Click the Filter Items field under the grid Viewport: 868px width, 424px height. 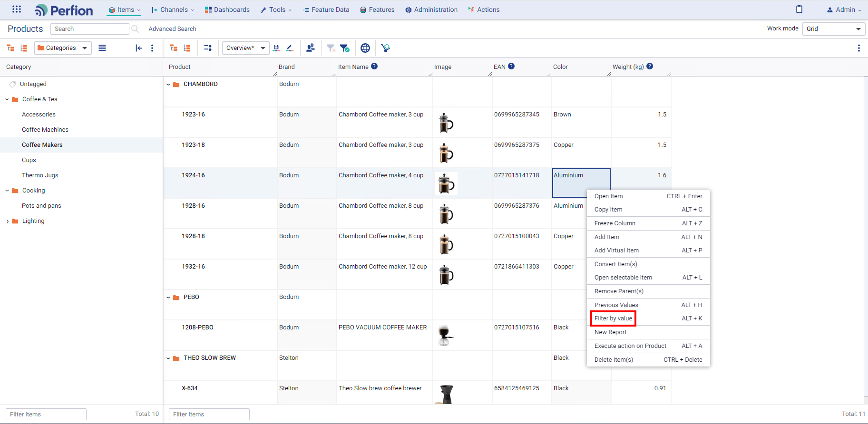(x=209, y=414)
